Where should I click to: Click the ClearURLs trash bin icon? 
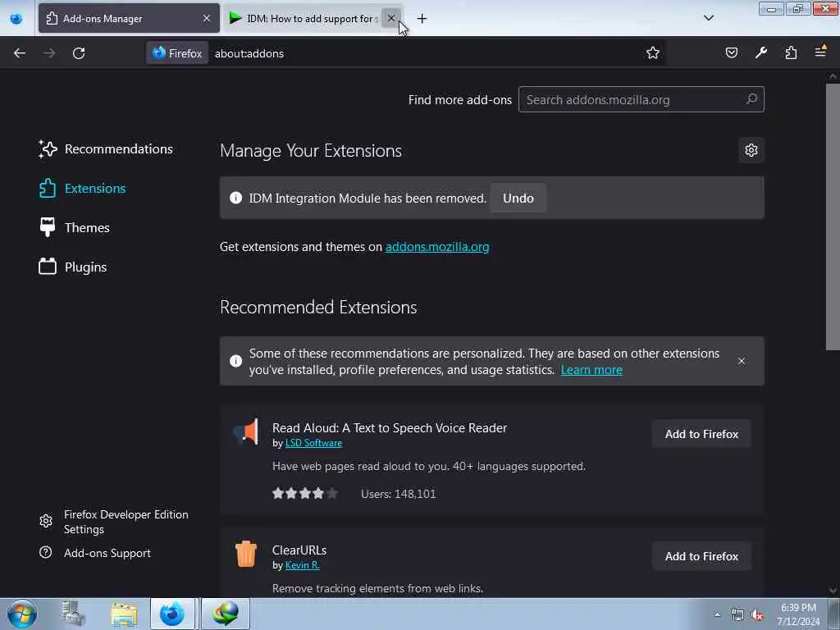tap(246, 554)
